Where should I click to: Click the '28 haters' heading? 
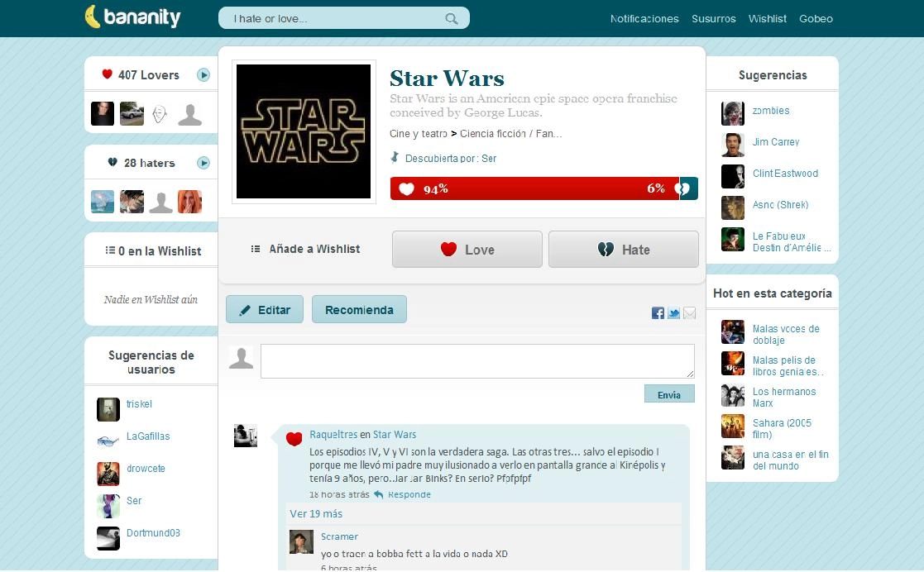pos(149,163)
